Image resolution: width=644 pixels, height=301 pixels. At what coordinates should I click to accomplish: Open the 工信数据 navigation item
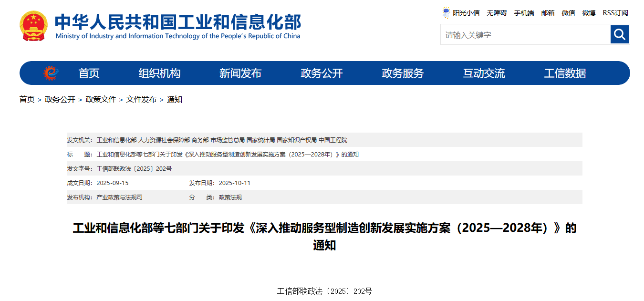[x=565, y=73]
